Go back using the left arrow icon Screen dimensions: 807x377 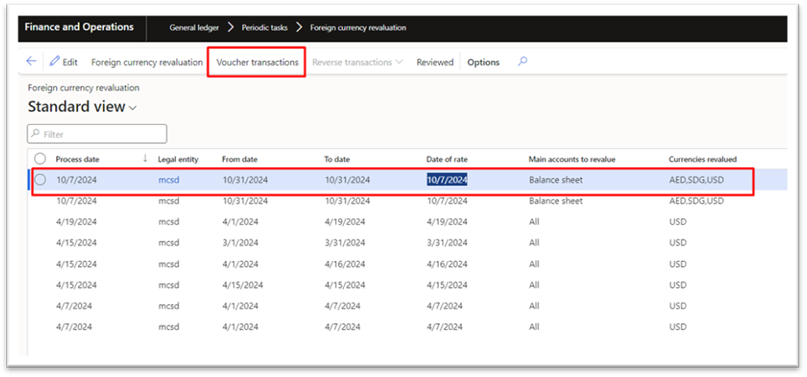click(x=31, y=62)
